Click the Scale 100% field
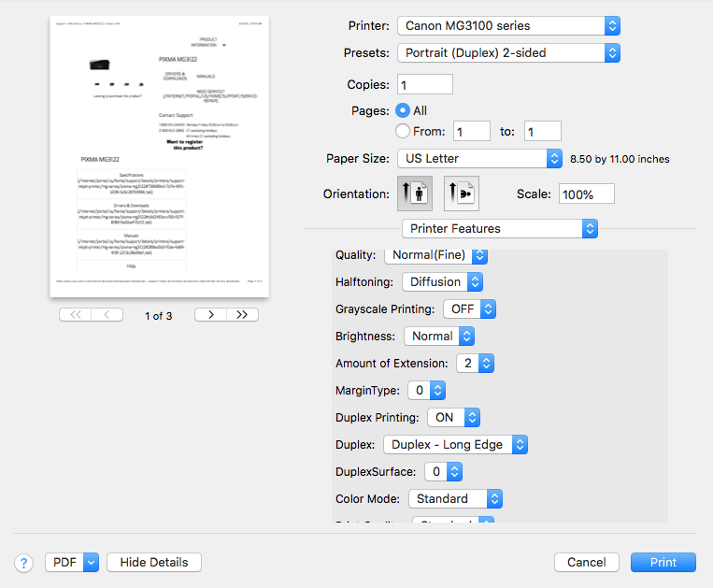This screenshot has height=588, width=713. (x=587, y=194)
